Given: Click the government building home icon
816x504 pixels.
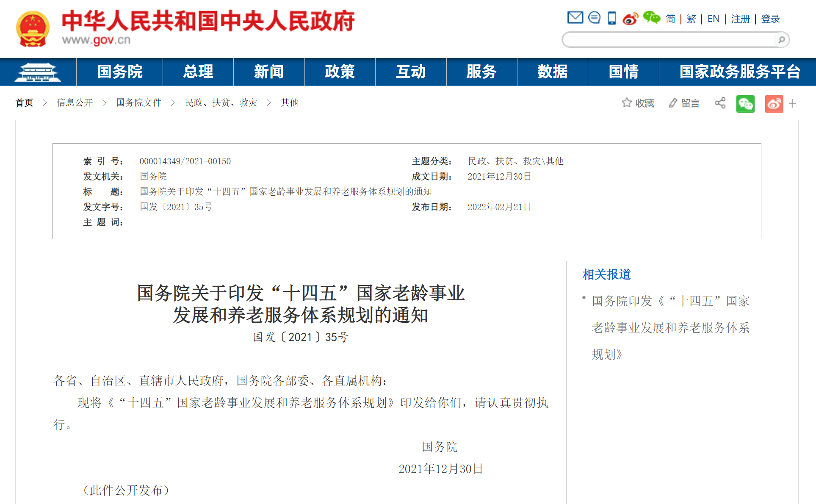Looking at the screenshot, I should (38, 72).
